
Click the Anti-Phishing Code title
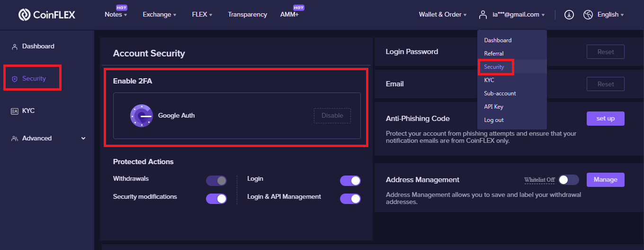[418, 119]
